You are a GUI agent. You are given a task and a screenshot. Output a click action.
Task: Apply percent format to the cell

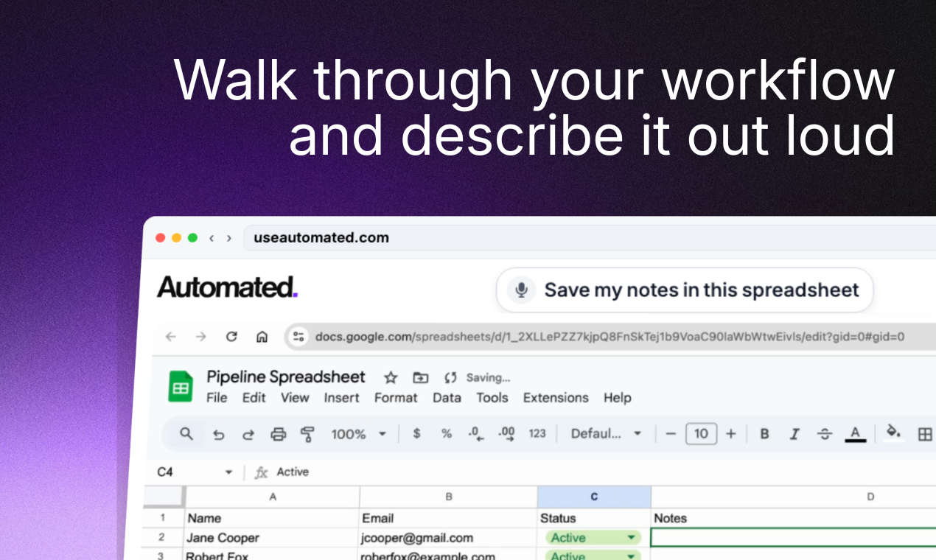(x=446, y=434)
